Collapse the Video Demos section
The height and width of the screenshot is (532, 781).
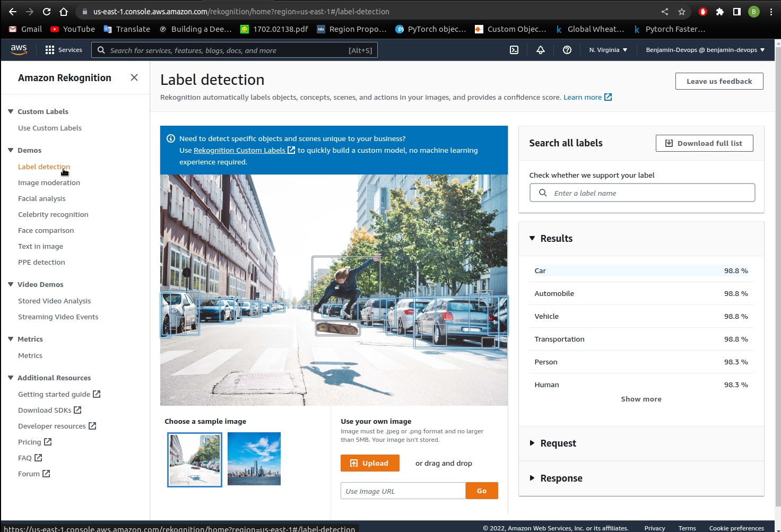pos(11,284)
